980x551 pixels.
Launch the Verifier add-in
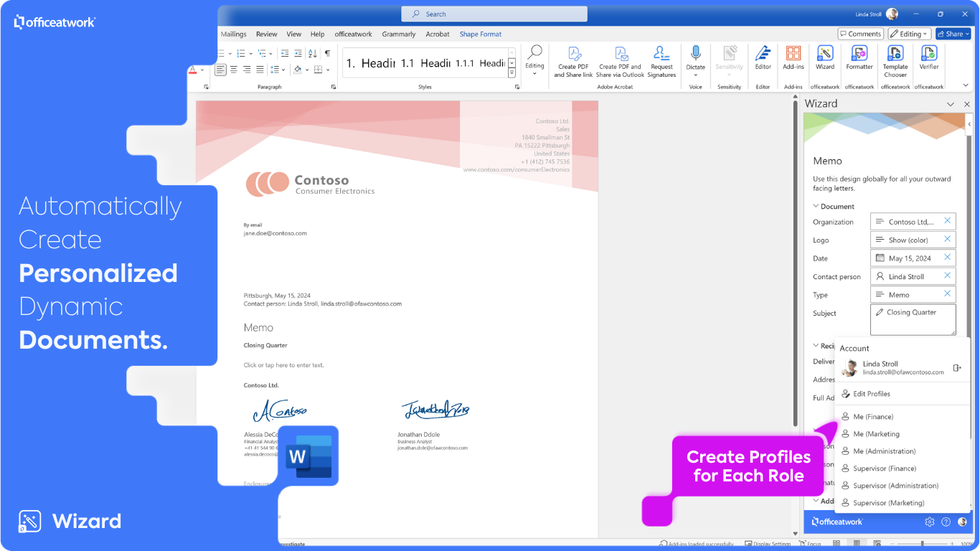coord(929,58)
